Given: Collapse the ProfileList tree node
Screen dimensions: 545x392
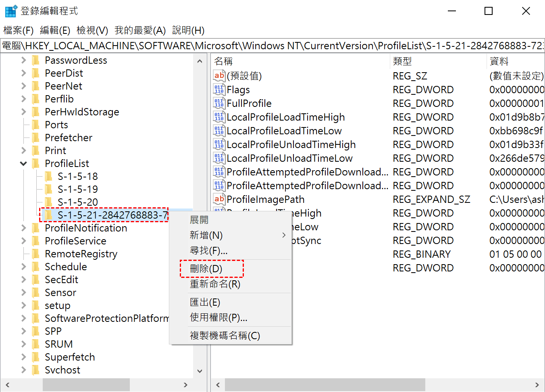Looking at the screenshot, I should pyautogui.click(x=23, y=164).
